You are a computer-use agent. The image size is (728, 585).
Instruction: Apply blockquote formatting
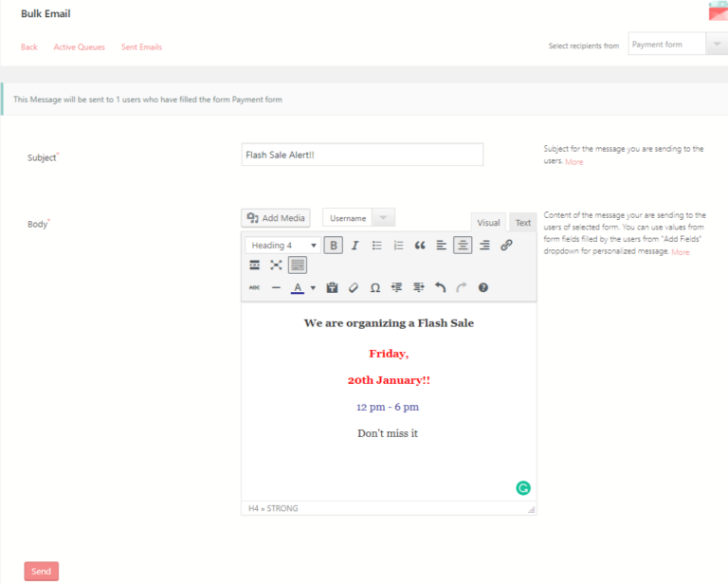[420, 246]
